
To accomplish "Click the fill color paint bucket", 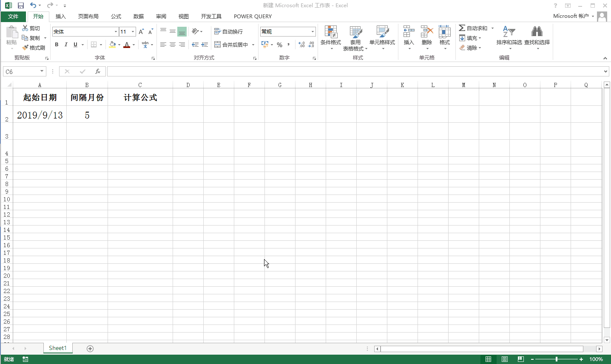I will [112, 45].
